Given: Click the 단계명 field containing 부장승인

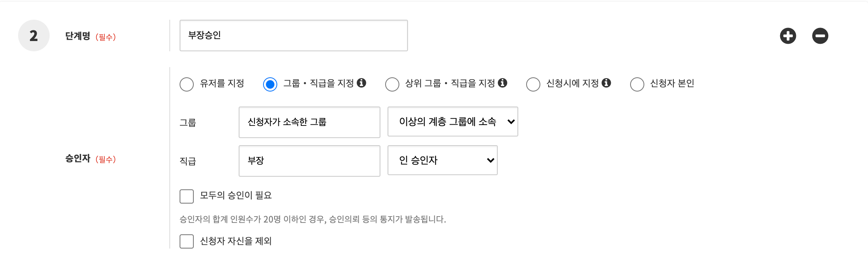Looking at the screenshot, I should pos(293,36).
